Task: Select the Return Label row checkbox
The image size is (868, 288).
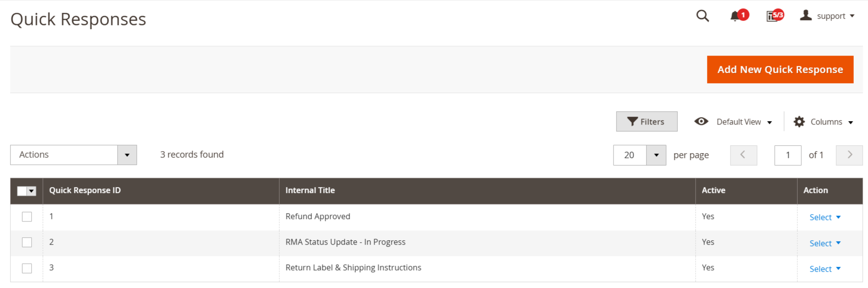Action: [x=27, y=268]
